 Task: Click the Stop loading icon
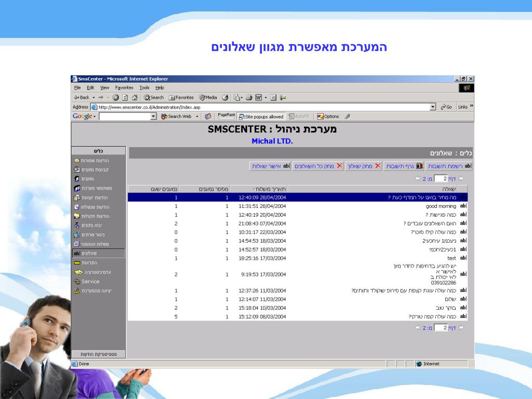tap(116, 97)
